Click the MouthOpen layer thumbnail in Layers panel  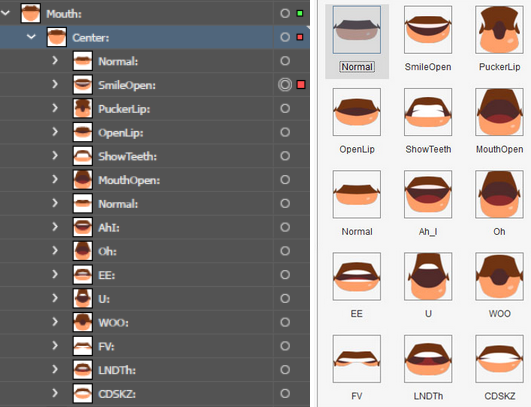(x=83, y=179)
